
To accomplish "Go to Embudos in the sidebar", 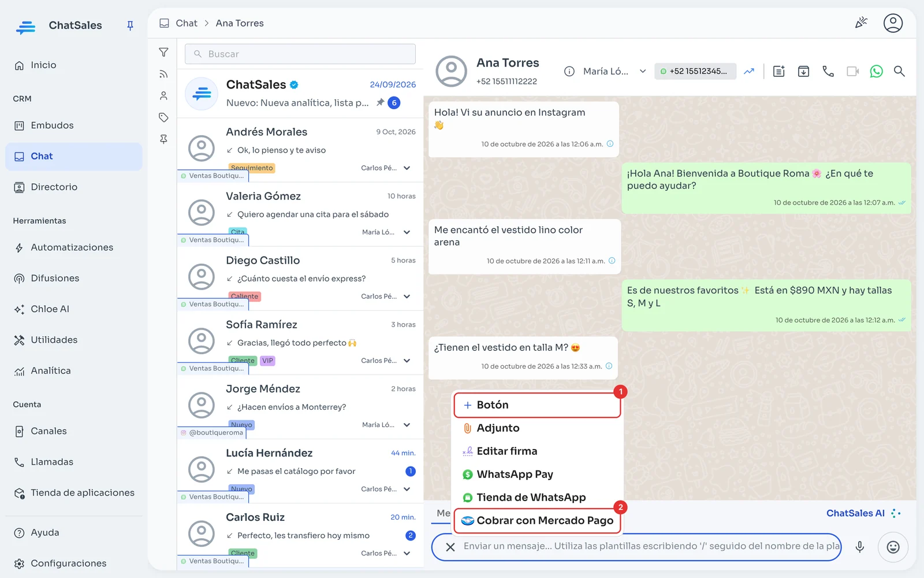I will pyautogui.click(x=74, y=125).
